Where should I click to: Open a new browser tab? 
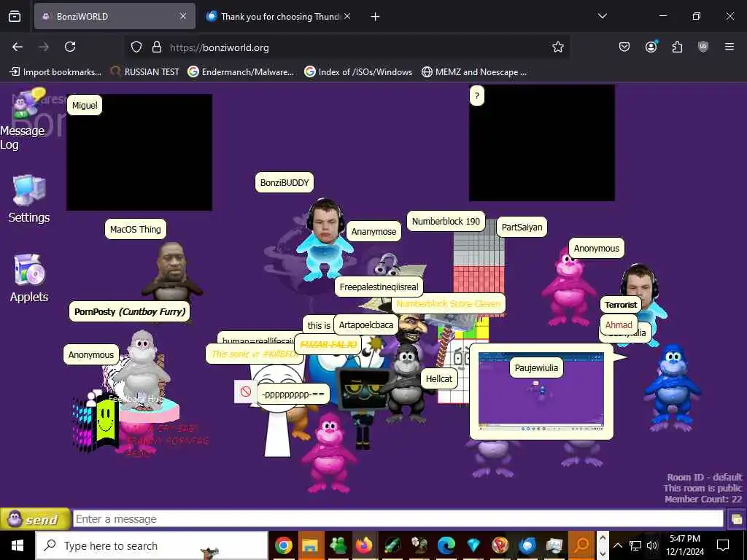click(x=375, y=17)
